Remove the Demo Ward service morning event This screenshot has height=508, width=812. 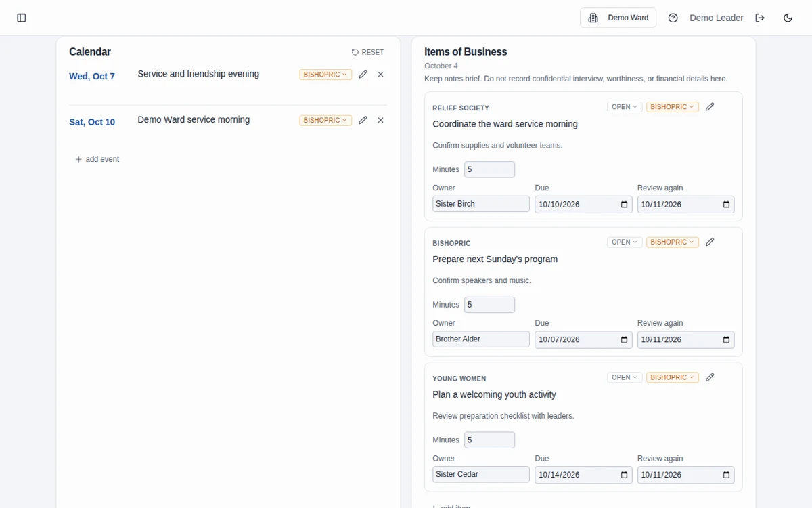[380, 120]
